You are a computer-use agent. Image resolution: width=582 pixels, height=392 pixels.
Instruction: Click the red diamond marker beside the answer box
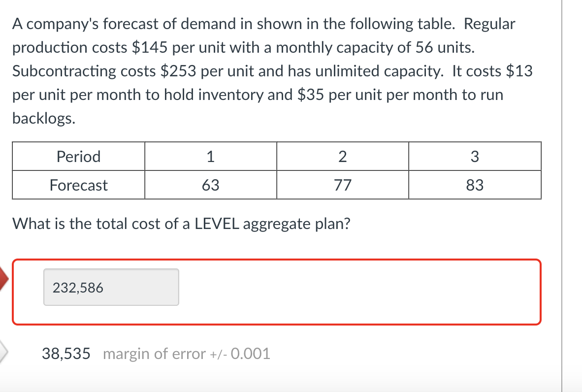[3, 277]
